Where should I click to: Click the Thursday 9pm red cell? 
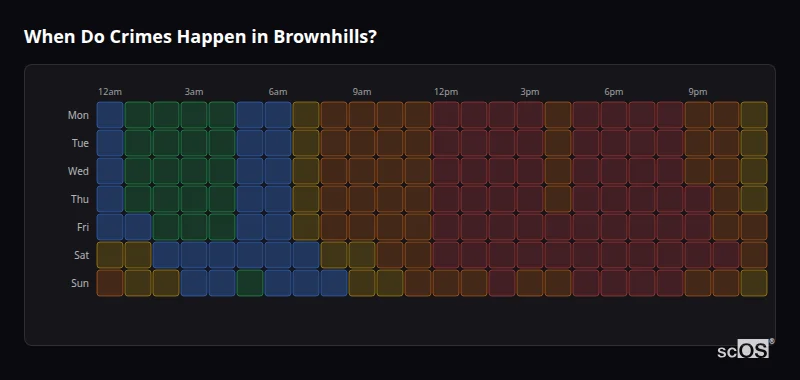pos(698,199)
